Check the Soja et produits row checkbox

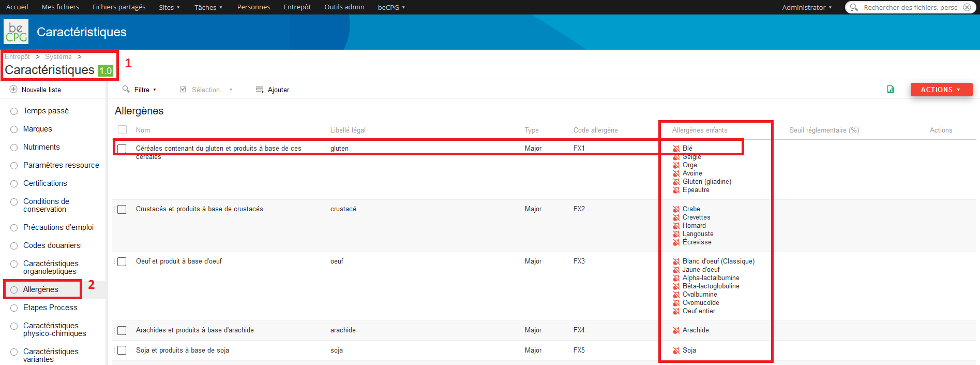click(122, 351)
